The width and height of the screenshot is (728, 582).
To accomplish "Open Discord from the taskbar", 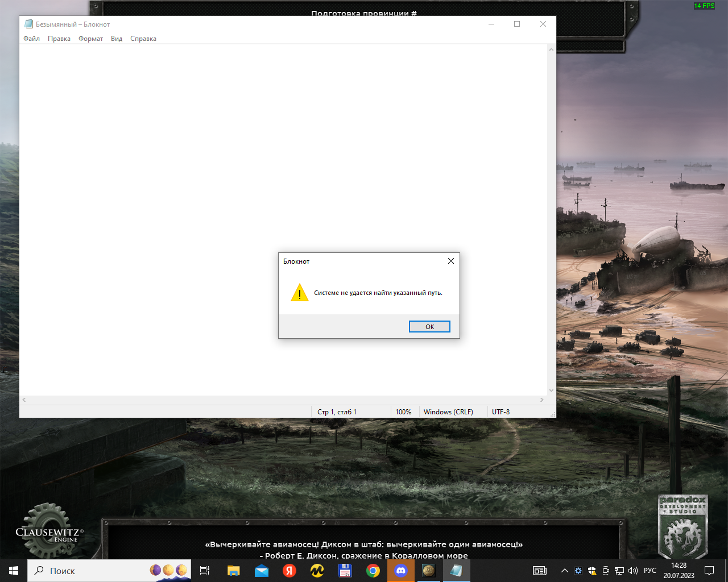I will [x=400, y=571].
